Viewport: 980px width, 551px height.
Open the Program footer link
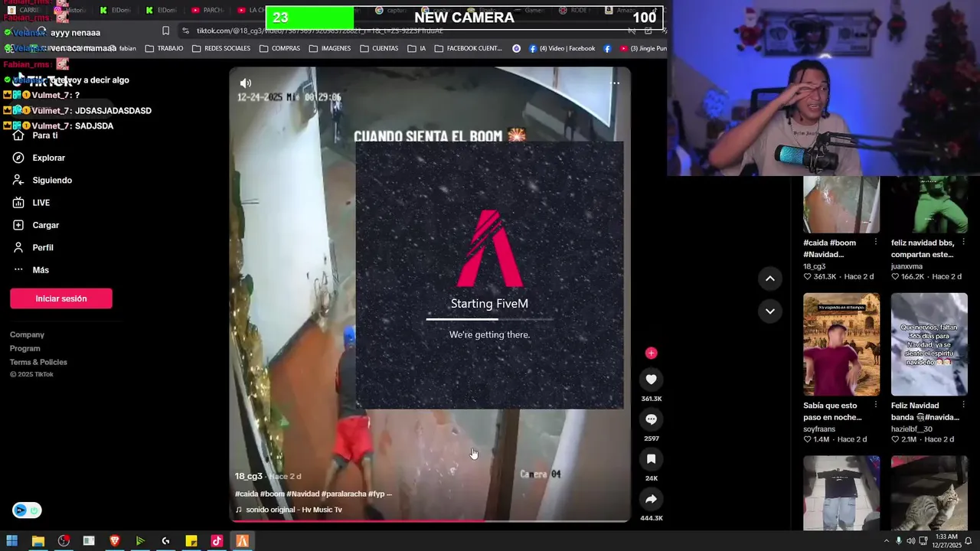pos(25,348)
